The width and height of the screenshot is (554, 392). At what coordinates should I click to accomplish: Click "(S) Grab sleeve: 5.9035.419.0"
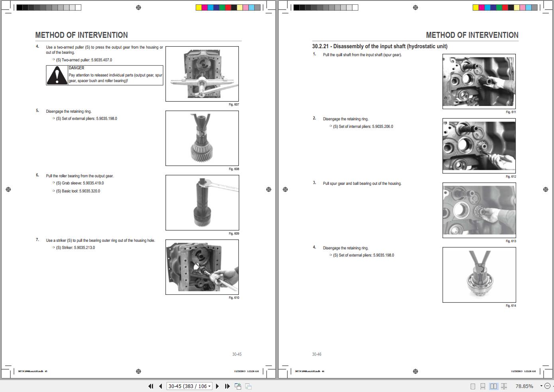point(80,183)
